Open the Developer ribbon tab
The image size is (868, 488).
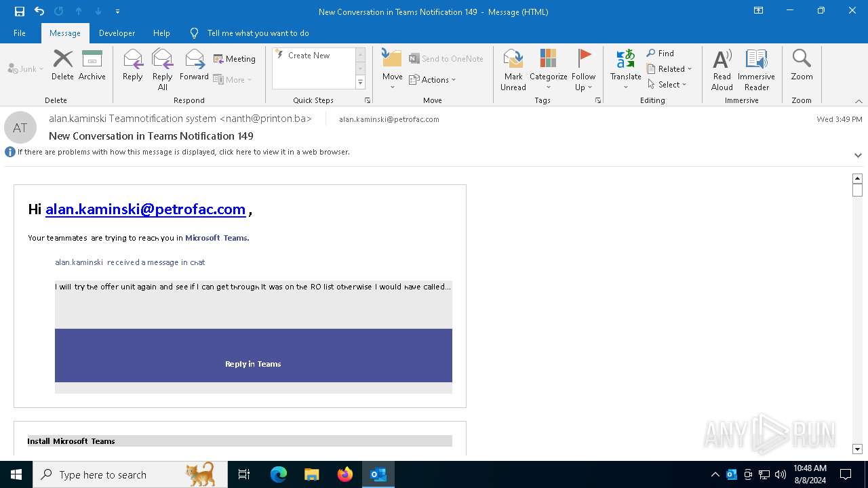117,33
